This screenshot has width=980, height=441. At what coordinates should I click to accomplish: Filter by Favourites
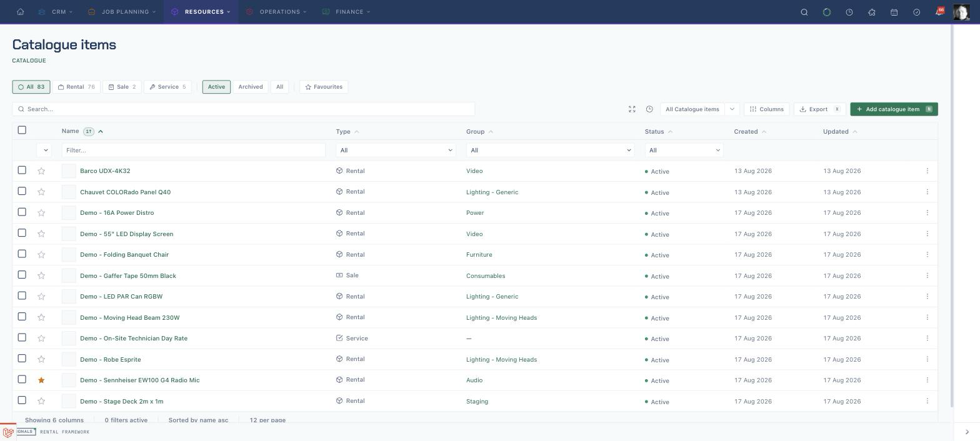click(x=324, y=87)
